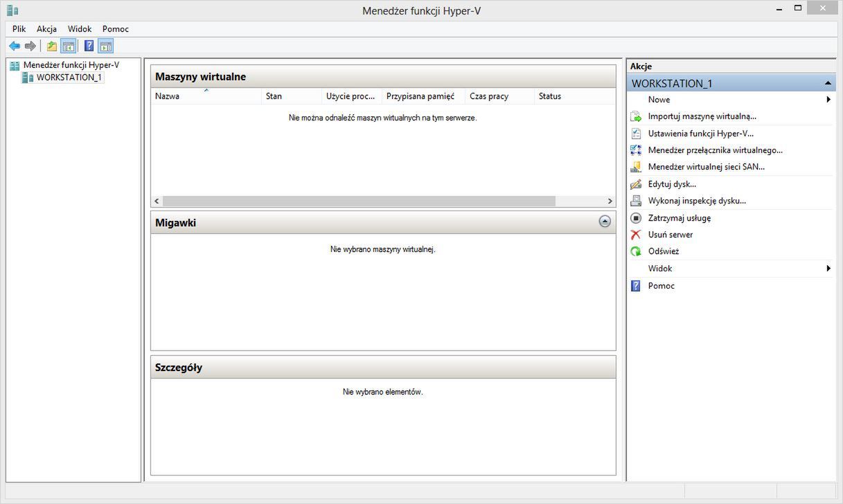This screenshot has width=843, height=504.
Task: Click 'Nie wybrano maszyny wirtualnej.' text
Action: pyautogui.click(x=383, y=249)
